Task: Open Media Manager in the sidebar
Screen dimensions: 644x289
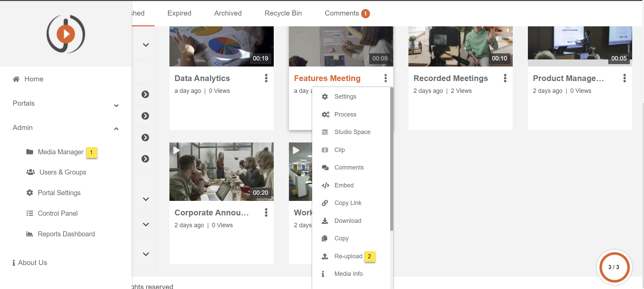Action: (x=60, y=152)
